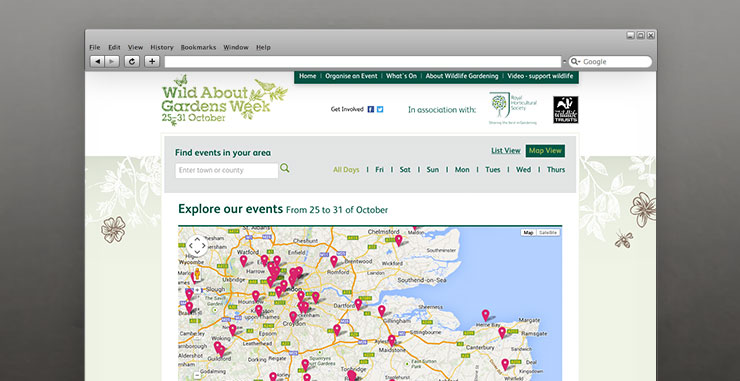
Task: Open the browser File menu
Action: [x=95, y=47]
